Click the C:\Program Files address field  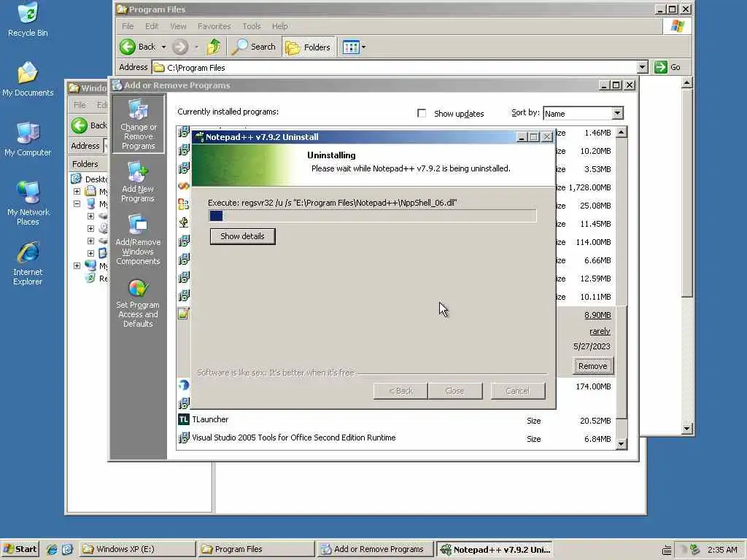pos(395,67)
